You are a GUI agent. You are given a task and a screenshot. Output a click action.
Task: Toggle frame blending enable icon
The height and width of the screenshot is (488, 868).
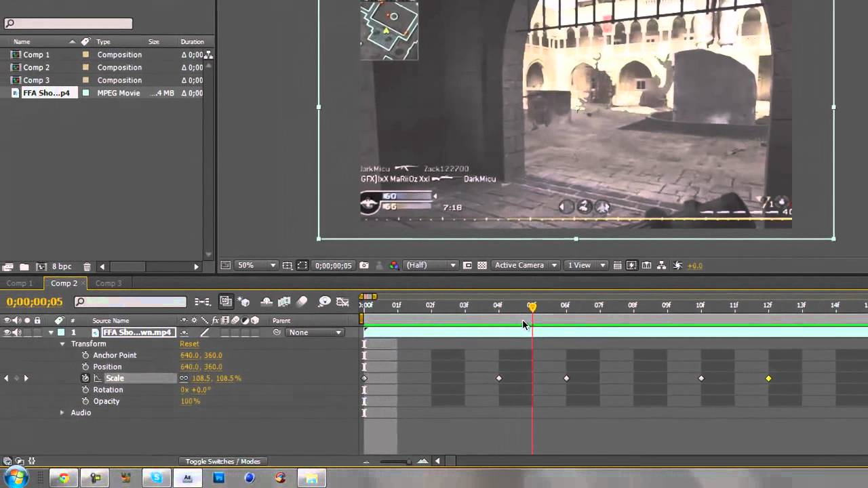pos(284,302)
